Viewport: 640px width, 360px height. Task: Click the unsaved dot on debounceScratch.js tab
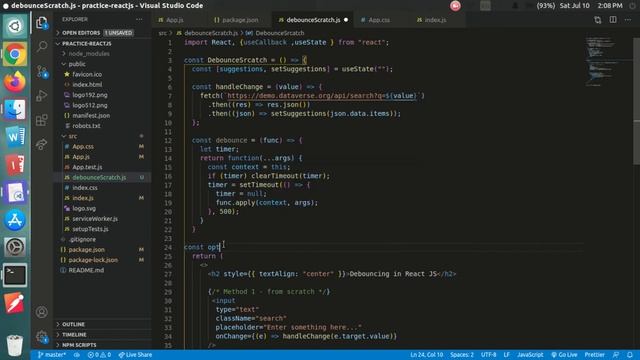coord(346,20)
